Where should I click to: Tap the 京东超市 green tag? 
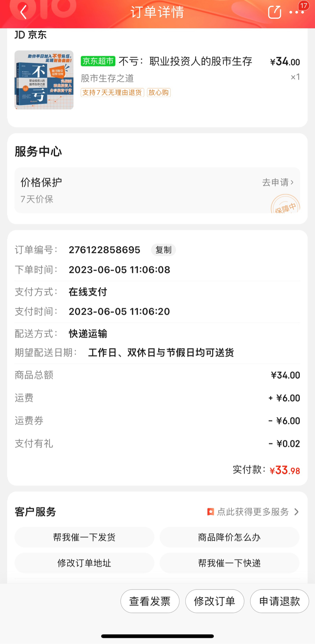click(x=98, y=61)
